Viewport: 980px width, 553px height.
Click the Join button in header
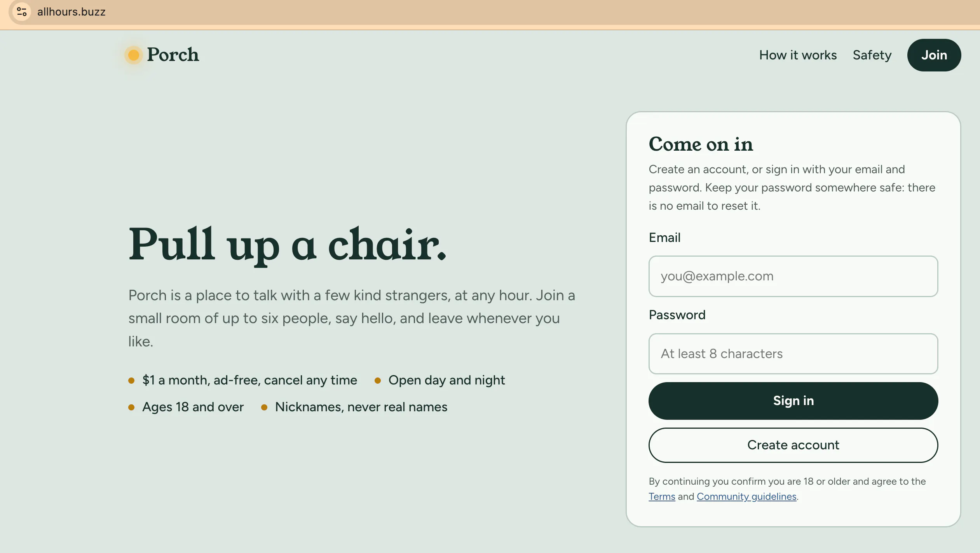tap(934, 55)
